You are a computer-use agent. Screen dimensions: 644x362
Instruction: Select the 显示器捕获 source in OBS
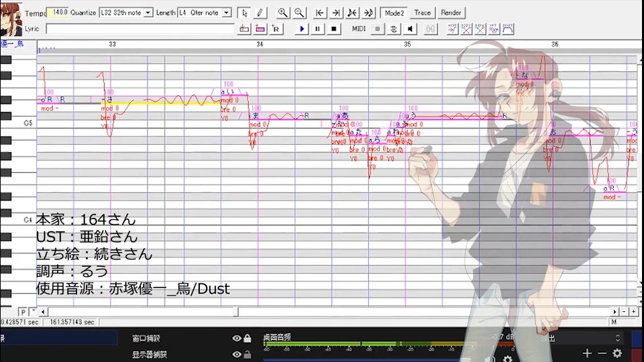[149, 355]
